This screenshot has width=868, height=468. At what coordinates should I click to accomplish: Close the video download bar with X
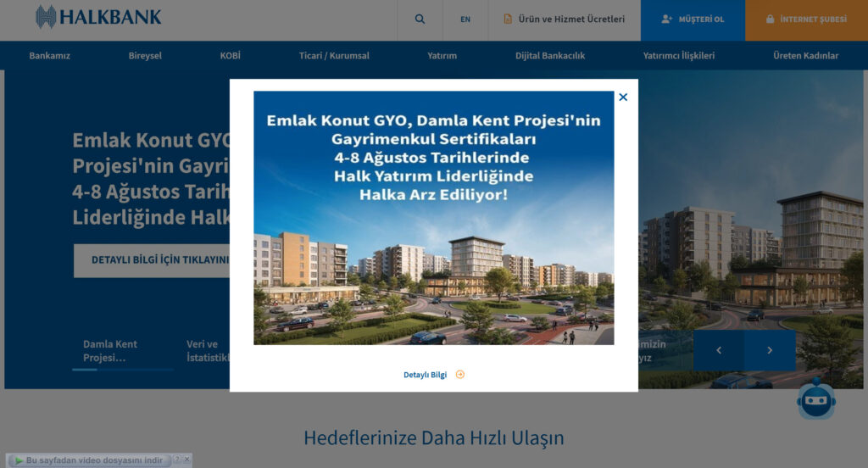coord(187,460)
